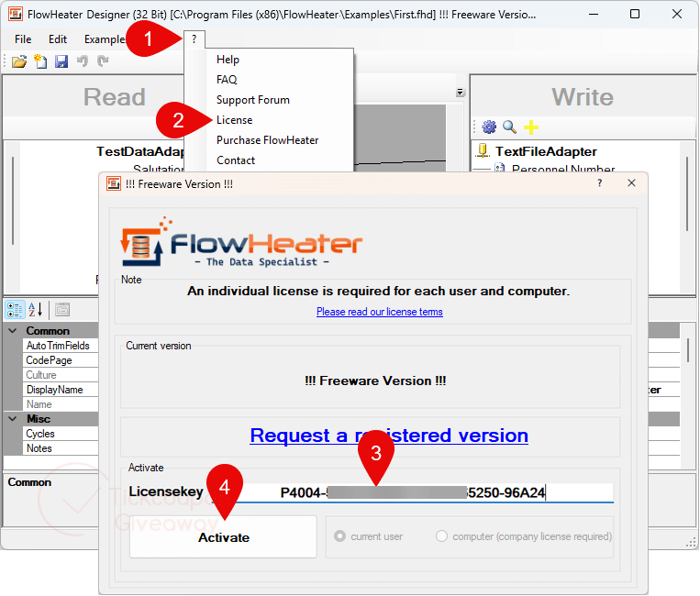Select computer (company license required) option
Viewport: 700px width, 596px height.
(x=441, y=536)
